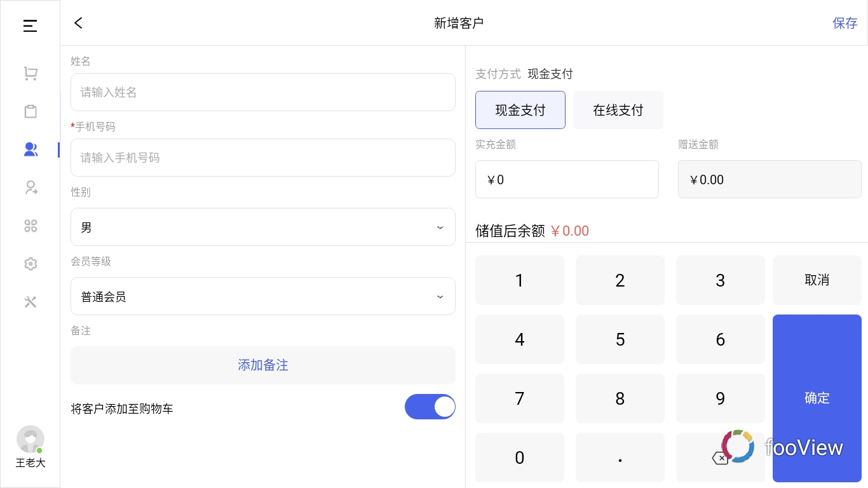The width and height of the screenshot is (868, 488).
Task: Open the settings gear icon
Action: tap(31, 264)
